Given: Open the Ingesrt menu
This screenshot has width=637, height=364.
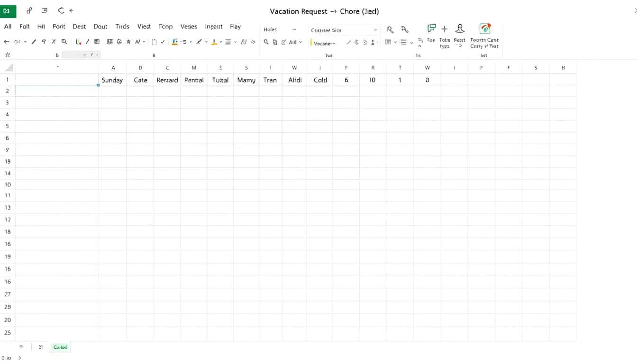Looking at the screenshot, I should [214, 27].
